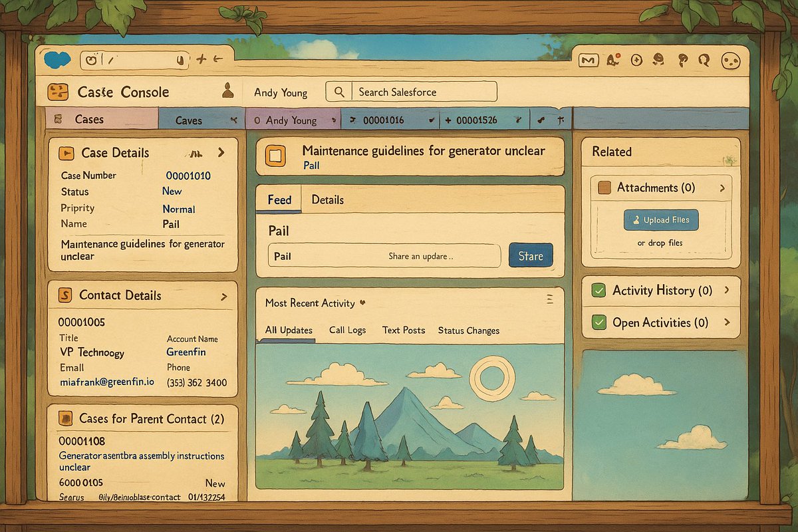Switch to the Details tab
This screenshot has height=532, width=798.
(327, 199)
